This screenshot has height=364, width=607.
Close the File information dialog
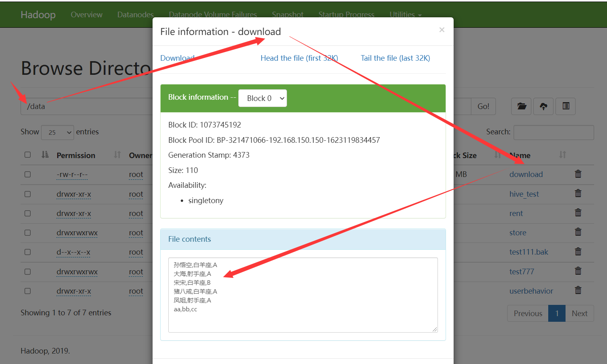pos(442,30)
